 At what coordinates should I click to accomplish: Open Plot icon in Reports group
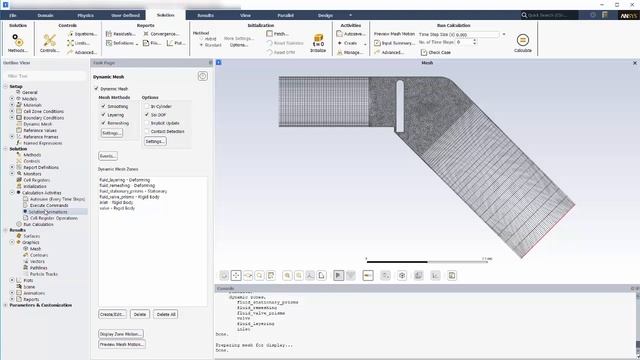tap(176, 43)
